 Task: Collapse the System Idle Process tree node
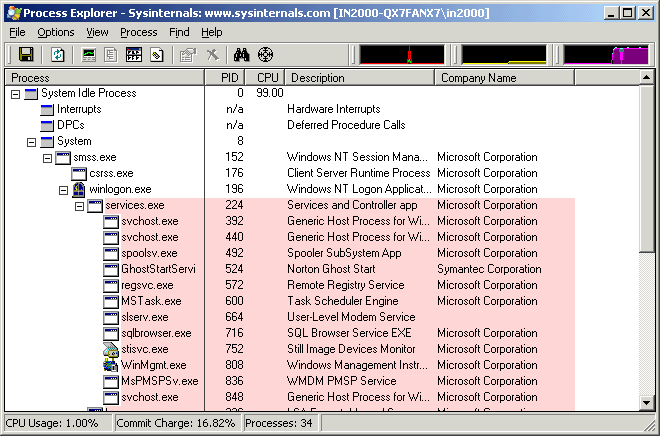(x=16, y=94)
